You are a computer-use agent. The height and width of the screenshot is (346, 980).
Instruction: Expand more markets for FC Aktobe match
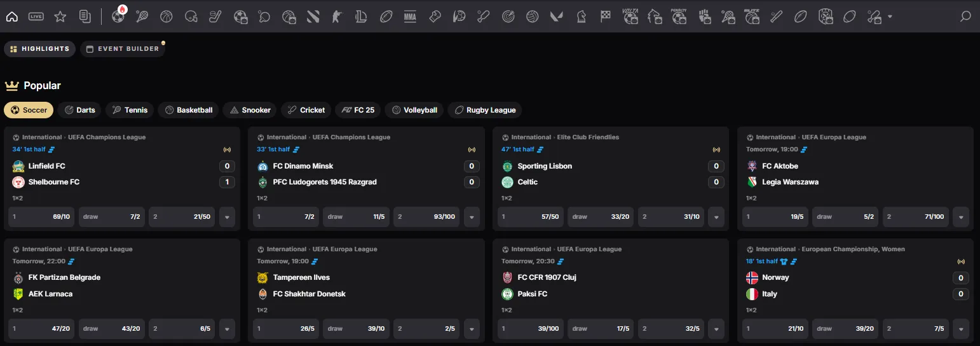click(961, 217)
